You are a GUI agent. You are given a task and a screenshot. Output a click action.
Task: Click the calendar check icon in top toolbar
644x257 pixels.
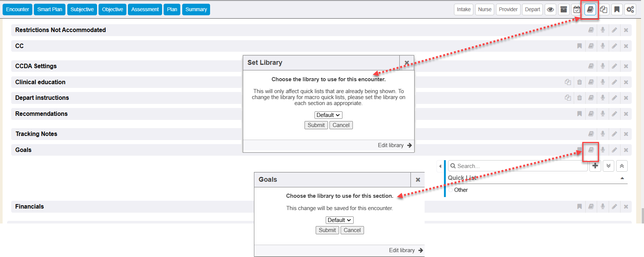click(577, 10)
